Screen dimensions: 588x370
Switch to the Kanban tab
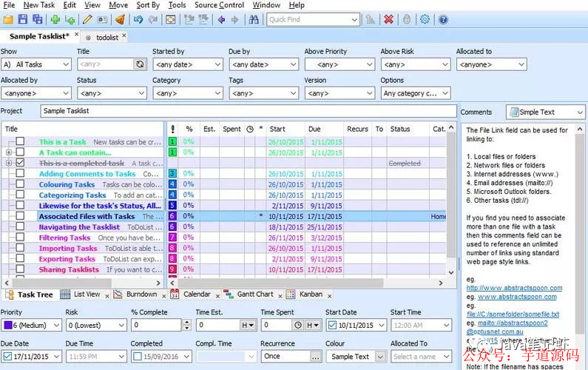pos(311,295)
